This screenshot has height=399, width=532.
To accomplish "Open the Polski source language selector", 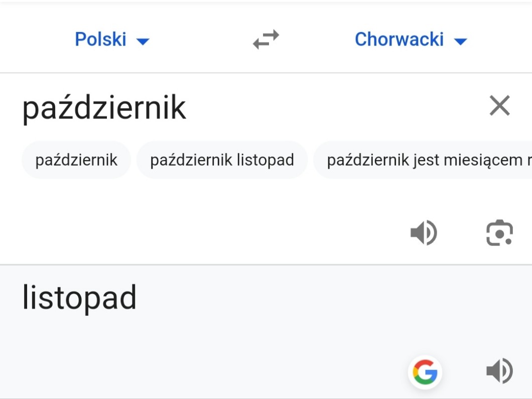I will (x=101, y=39).
